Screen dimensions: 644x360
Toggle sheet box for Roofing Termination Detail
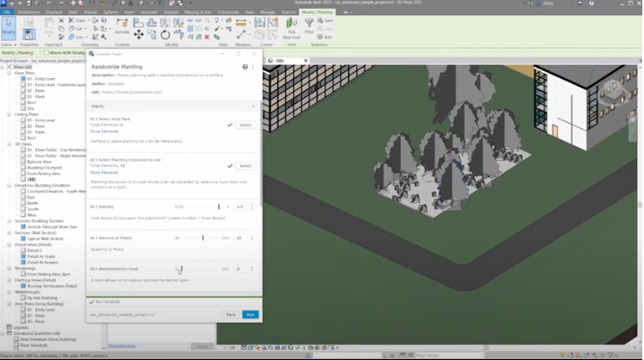tap(23, 285)
